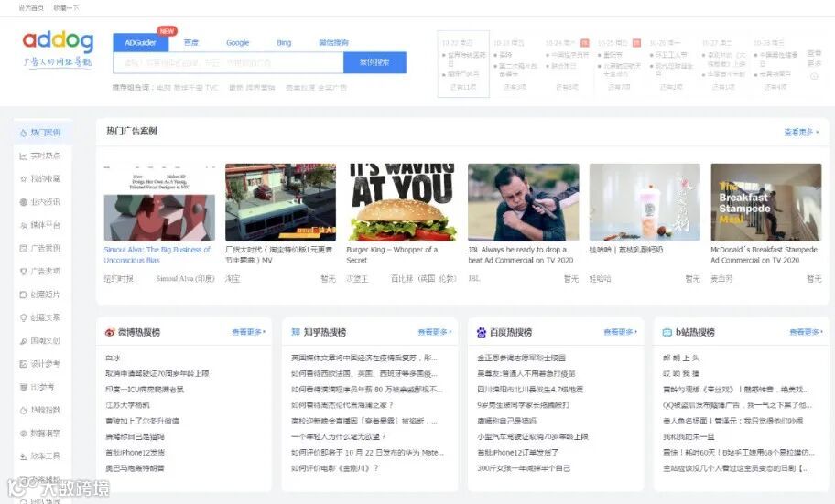Click 'Simoul Alva: The Big Business' title link
This screenshot has height=504, width=835.
[157, 255]
